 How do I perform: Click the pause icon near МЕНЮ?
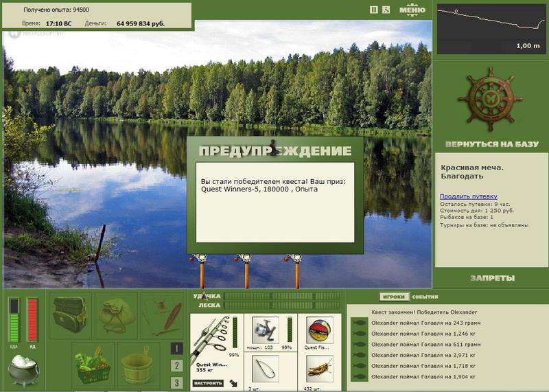click(373, 10)
